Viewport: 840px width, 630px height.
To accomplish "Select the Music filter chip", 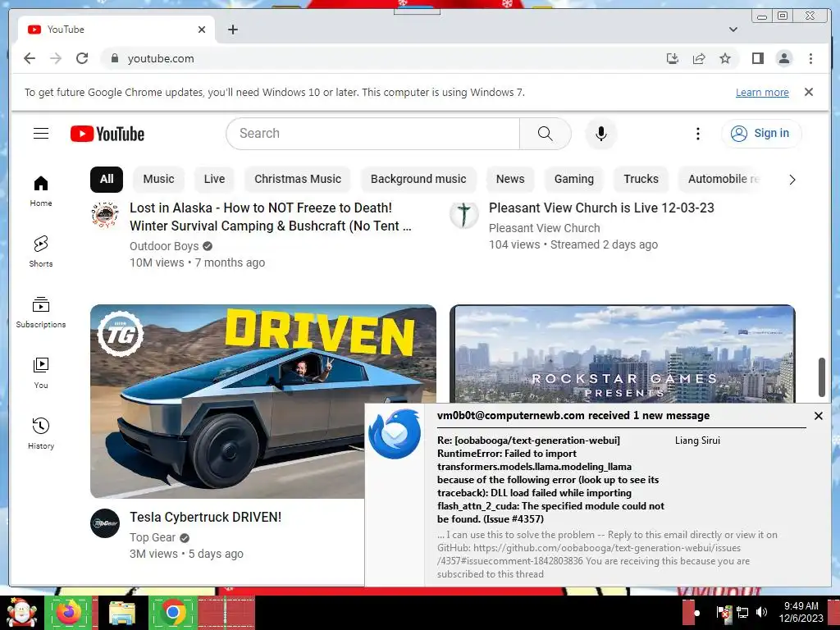I will (x=158, y=179).
